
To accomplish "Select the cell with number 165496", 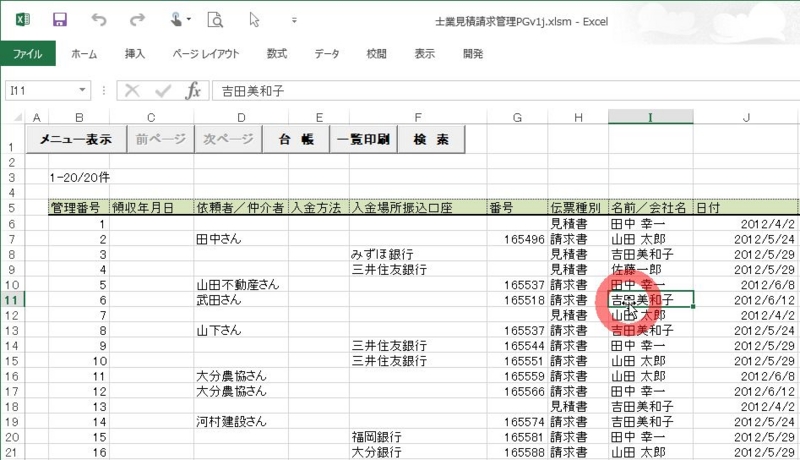I will click(x=517, y=239).
